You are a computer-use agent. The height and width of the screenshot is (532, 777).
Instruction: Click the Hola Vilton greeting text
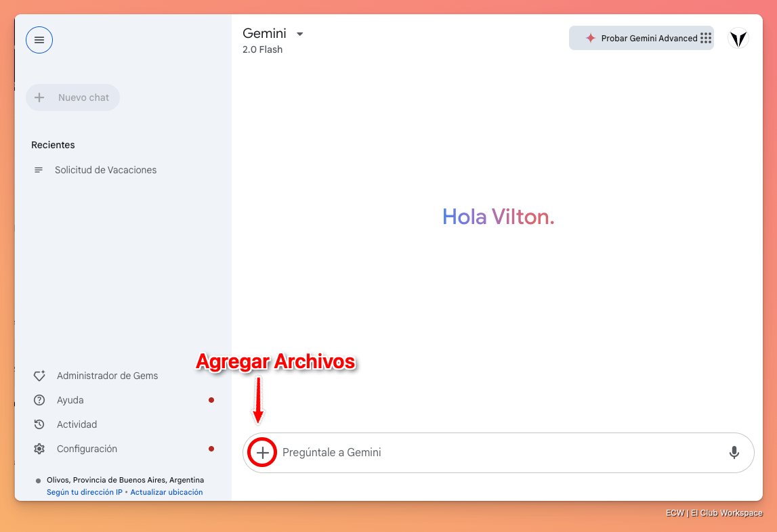tap(498, 217)
